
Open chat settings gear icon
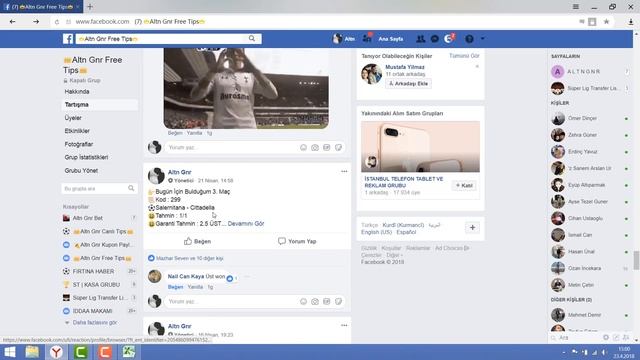(606, 338)
